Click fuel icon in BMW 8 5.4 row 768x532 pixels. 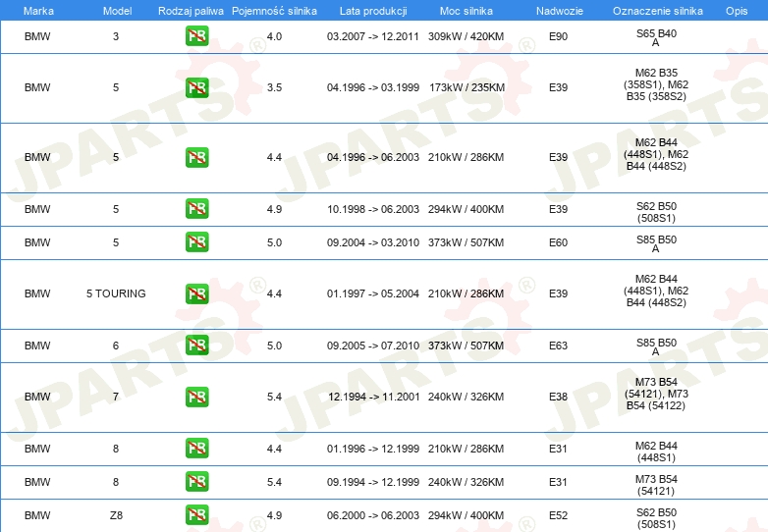(196, 482)
